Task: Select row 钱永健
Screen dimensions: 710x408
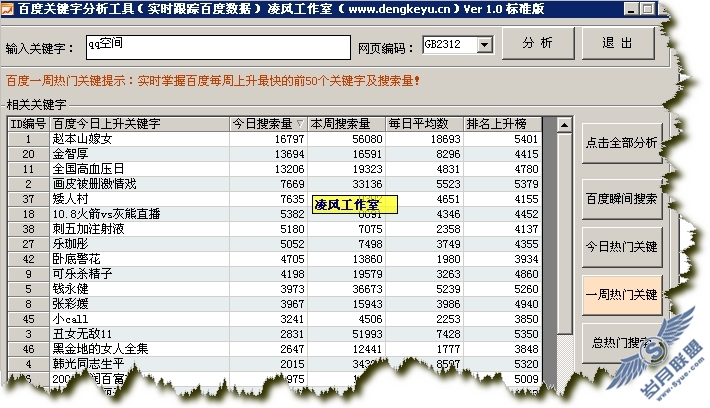Action: (x=275, y=288)
